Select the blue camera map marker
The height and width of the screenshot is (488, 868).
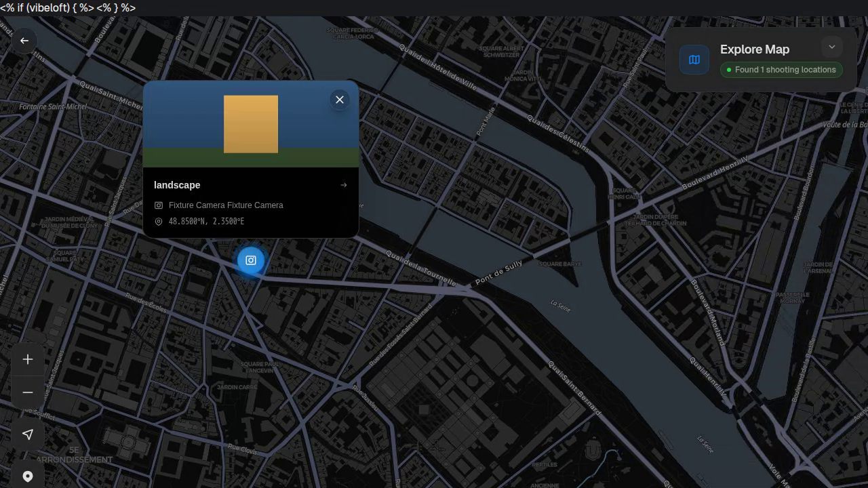(251, 260)
